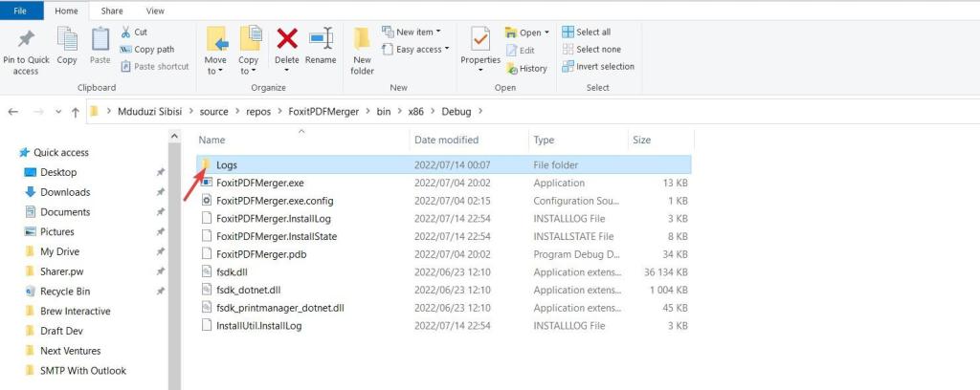The image size is (980, 390).
Task: Click bin in the address path
Action: [383, 112]
